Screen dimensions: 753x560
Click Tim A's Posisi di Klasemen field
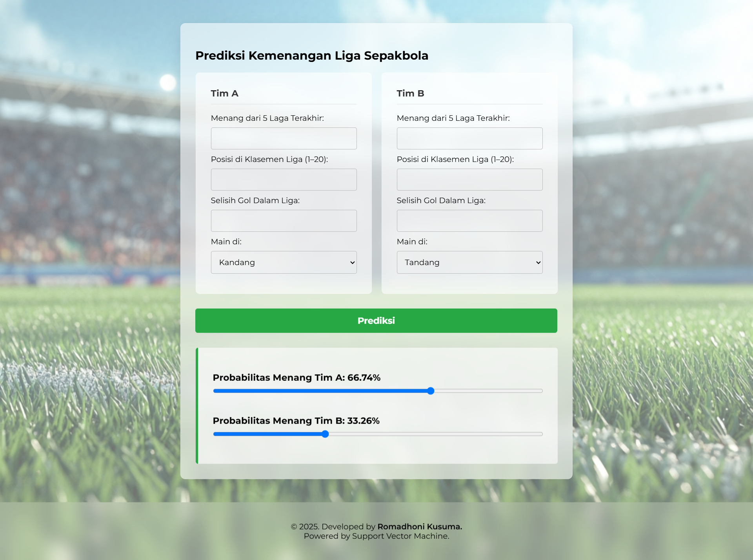[x=283, y=179]
